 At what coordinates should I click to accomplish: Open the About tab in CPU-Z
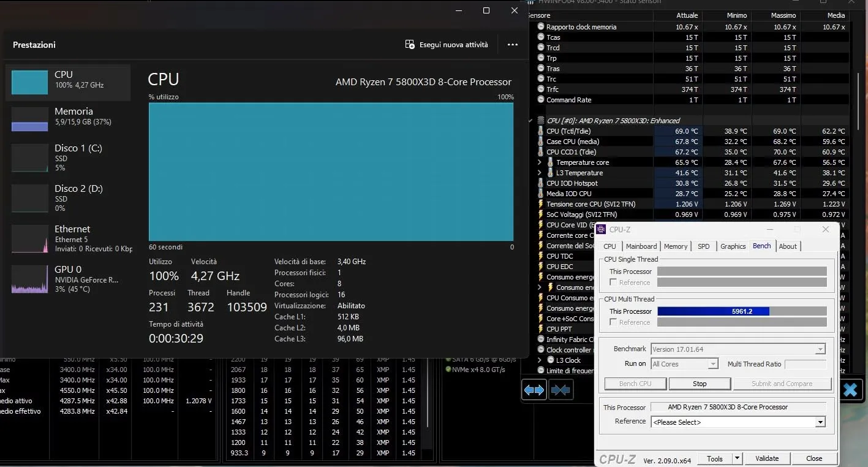[788, 246]
